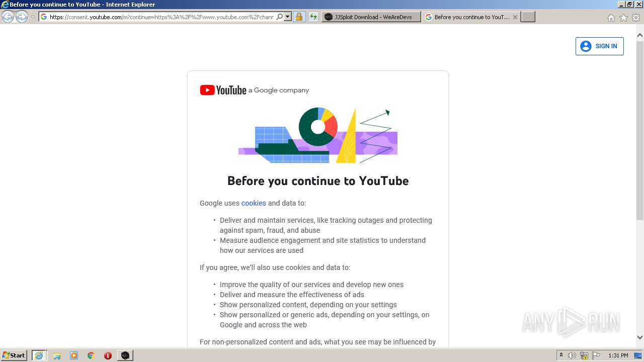Click the SIGN IN button
The height and width of the screenshot is (362, 644).
pyautogui.click(x=599, y=46)
